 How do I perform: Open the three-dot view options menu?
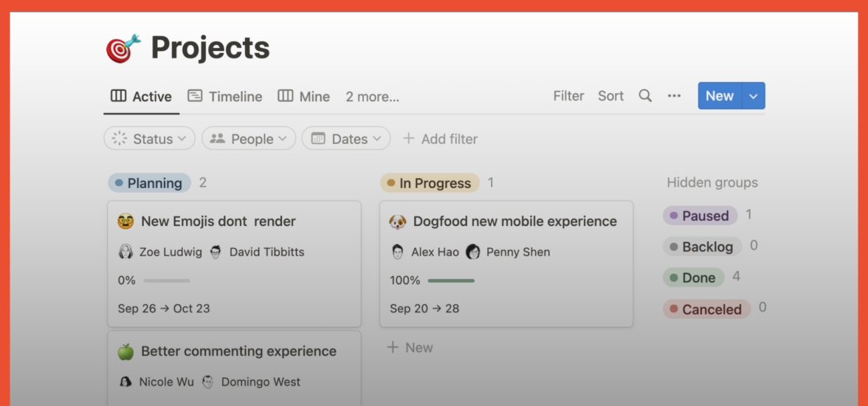coord(674,96)
